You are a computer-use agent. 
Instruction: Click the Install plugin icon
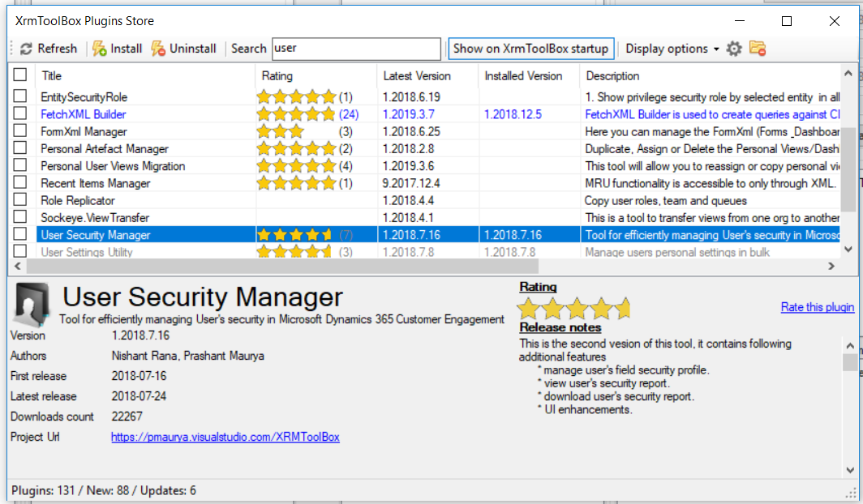pos(100,49)
